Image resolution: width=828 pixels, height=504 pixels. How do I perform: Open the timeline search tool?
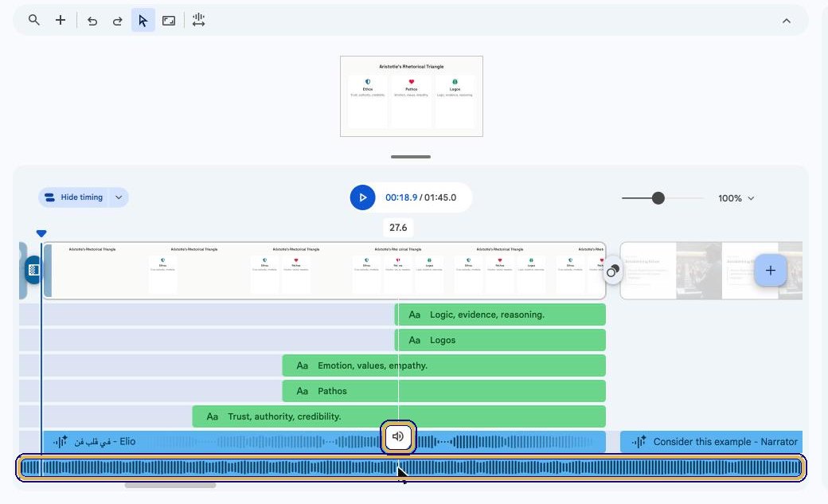point(33,21)
